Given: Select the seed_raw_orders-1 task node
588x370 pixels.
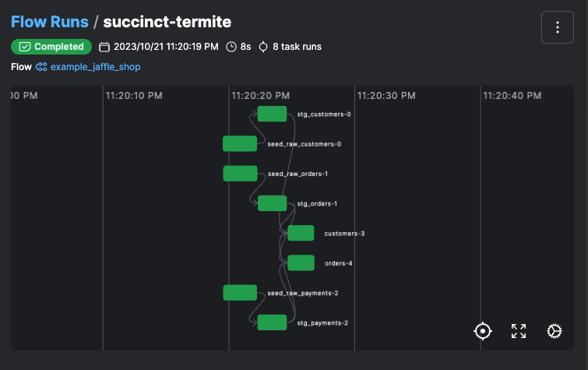Looking at the screenshot, I should pos(240,173).
